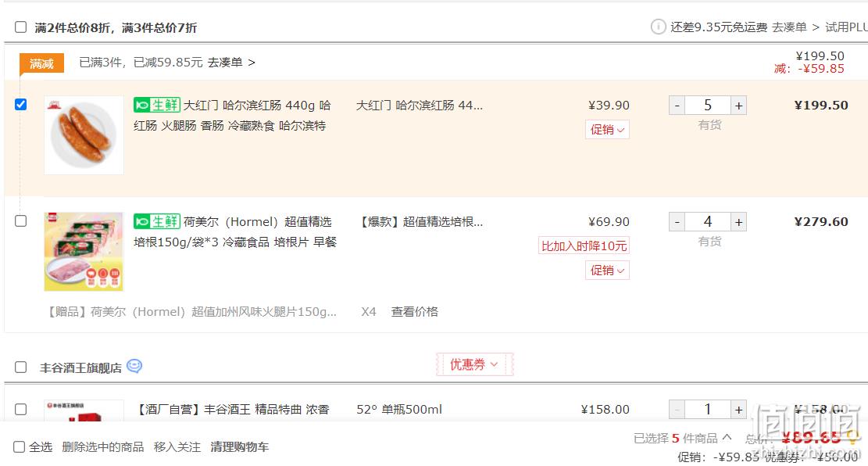Viewport: 868px width, 466px height.
Task: Click 删除选中的商品 link
Action: [103, 446]
